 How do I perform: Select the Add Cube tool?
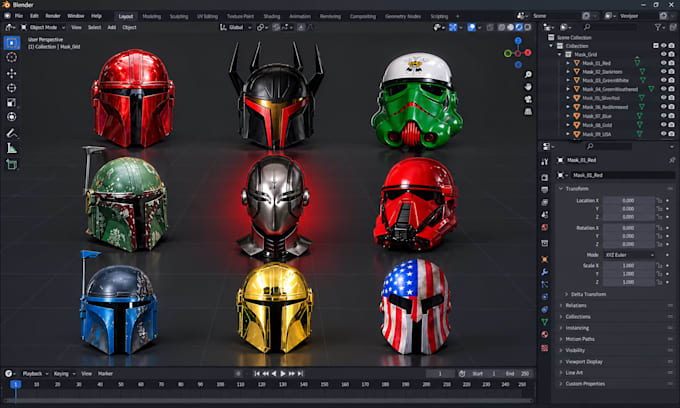[x=12, y=165]
